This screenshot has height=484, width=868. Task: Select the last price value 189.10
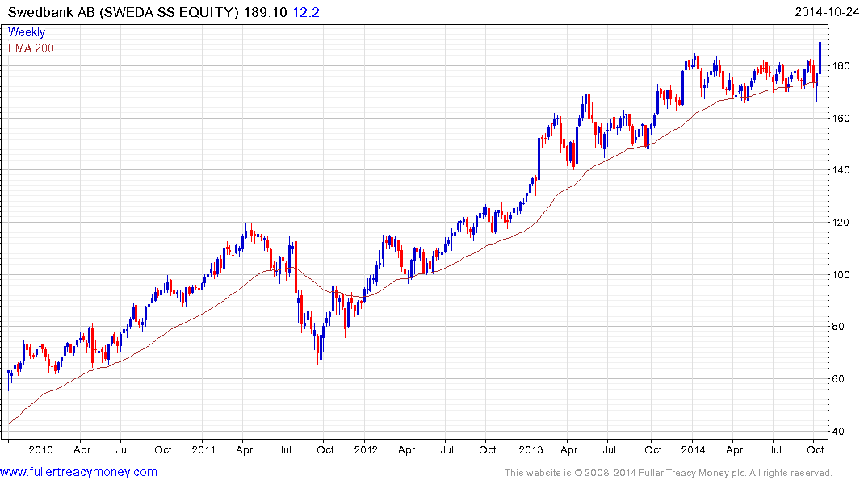[265, 12]
